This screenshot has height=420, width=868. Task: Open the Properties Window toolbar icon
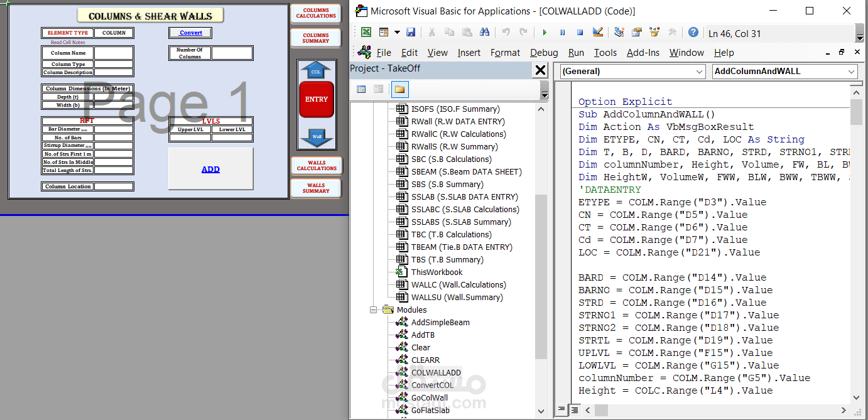[x=637, y=32]
